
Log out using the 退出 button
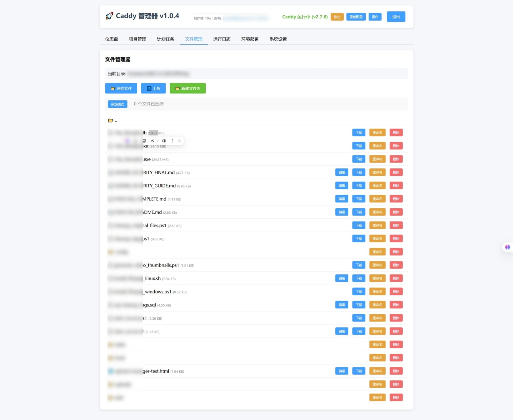click(396, 17)
